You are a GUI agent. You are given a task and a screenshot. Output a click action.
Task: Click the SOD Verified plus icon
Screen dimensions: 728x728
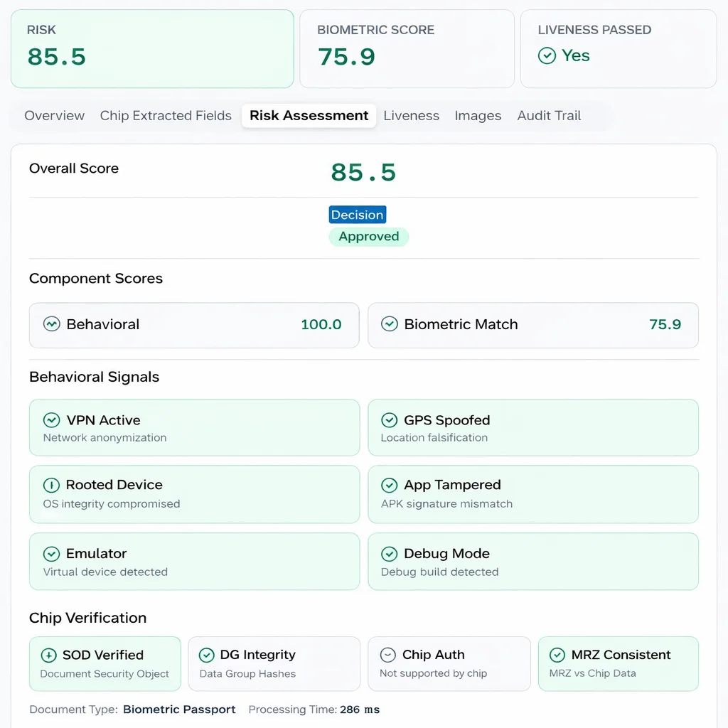[x=48, y=655]
